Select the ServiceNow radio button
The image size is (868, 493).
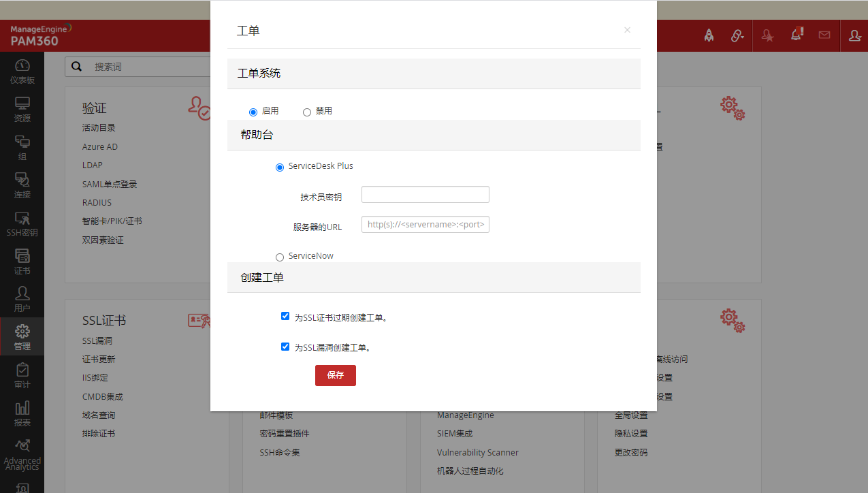pos(280,257)
